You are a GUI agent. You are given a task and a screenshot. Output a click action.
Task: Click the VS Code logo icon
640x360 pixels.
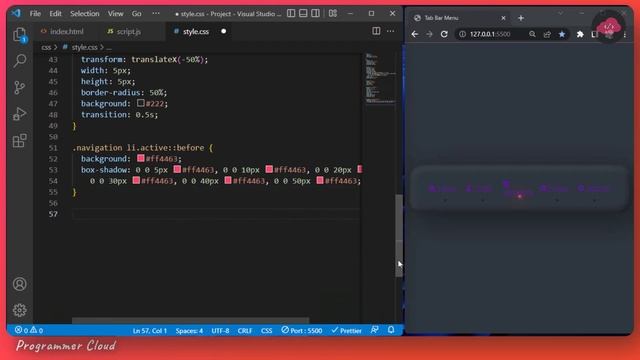coord(16,13)
